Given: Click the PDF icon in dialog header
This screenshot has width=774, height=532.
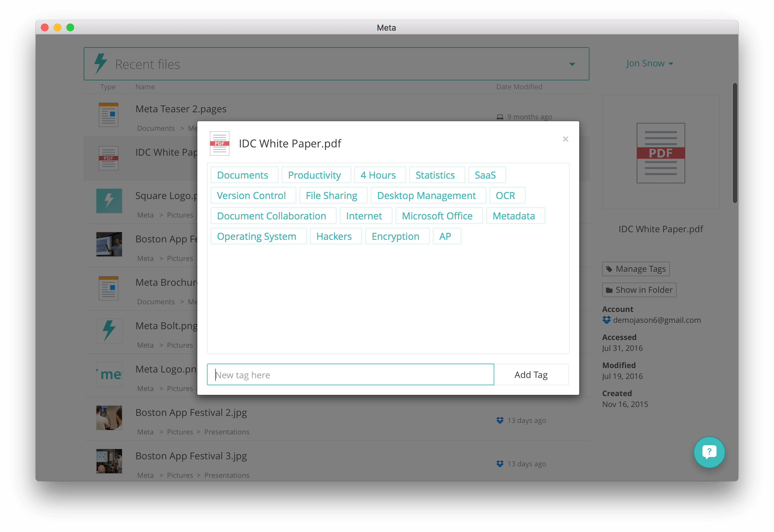Looking at the screenshot, I should (x=219, y=144).
